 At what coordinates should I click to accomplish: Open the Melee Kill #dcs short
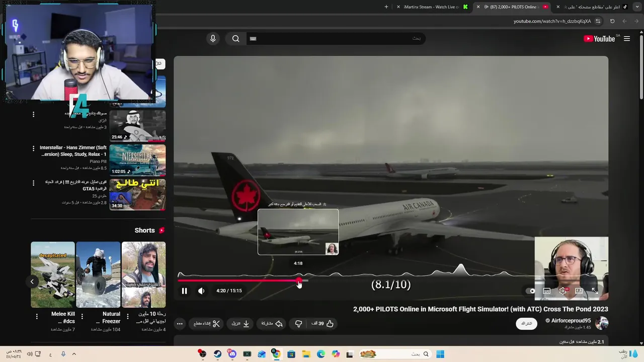pyautogui.click(x=52, y=275)
